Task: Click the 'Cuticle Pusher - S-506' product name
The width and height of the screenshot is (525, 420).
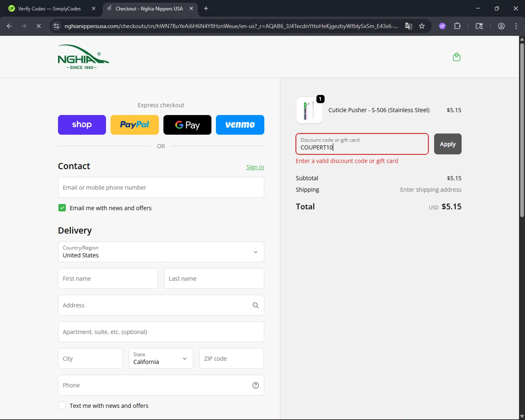Action: click(x=379, y=110)
